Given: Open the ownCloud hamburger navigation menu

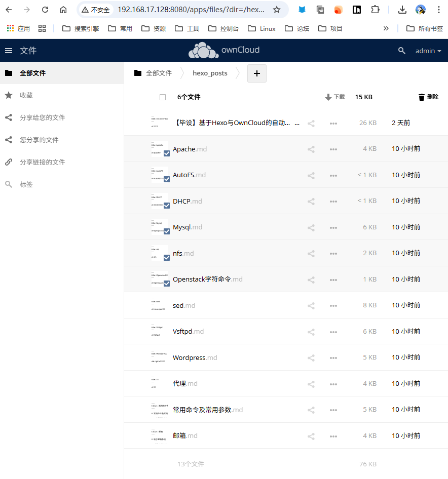Looking at the screenshot, I should (x=9, y=51).
